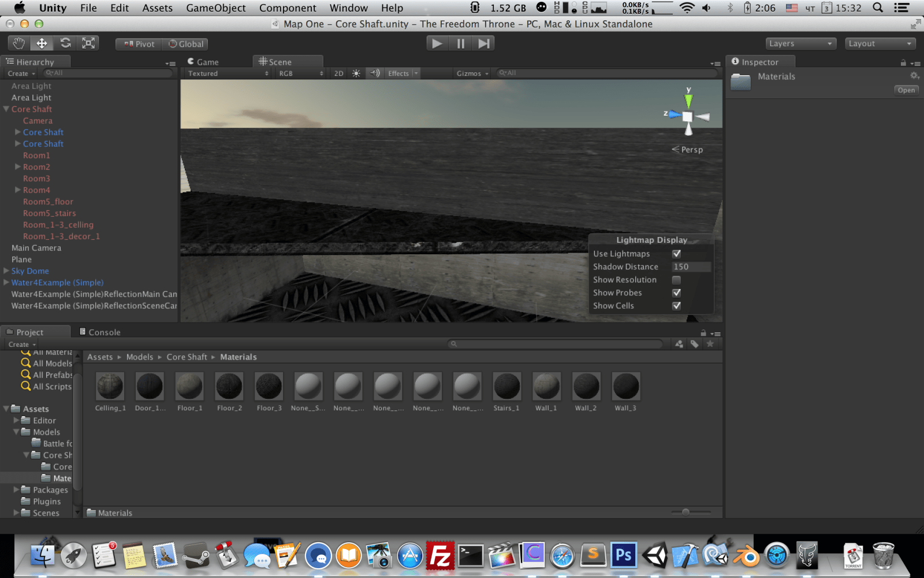The width and height of the screenshot is (924, 578).
Task: Toggle scene view audio
Action: click(x=374, y=73)
